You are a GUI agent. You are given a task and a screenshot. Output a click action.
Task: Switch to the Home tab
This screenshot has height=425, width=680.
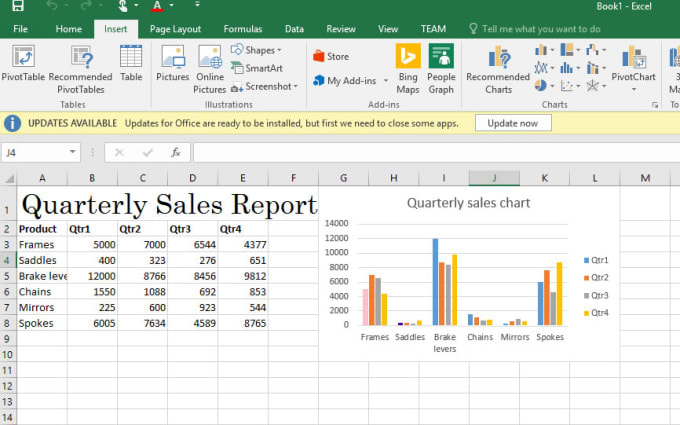click(x=69, y=29)
